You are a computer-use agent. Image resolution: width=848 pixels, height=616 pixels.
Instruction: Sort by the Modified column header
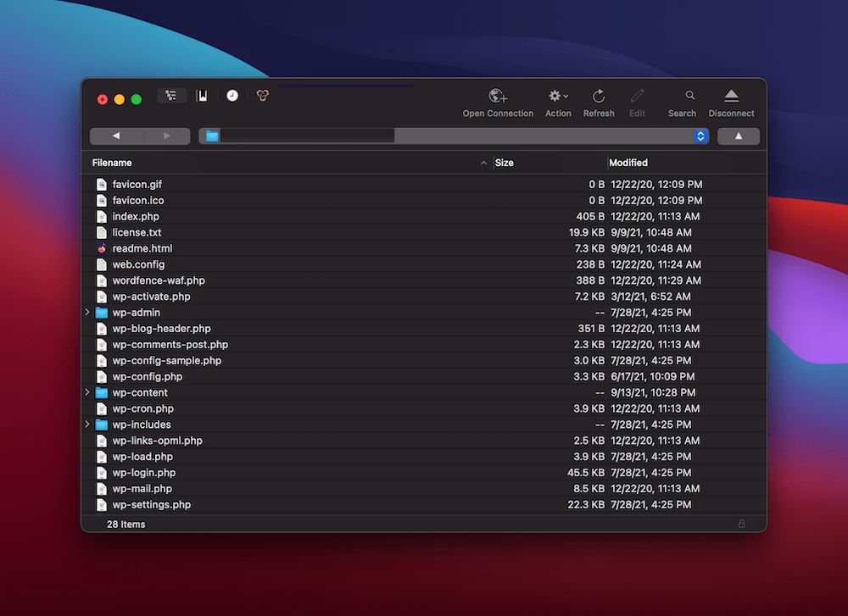tap(628, 163)
